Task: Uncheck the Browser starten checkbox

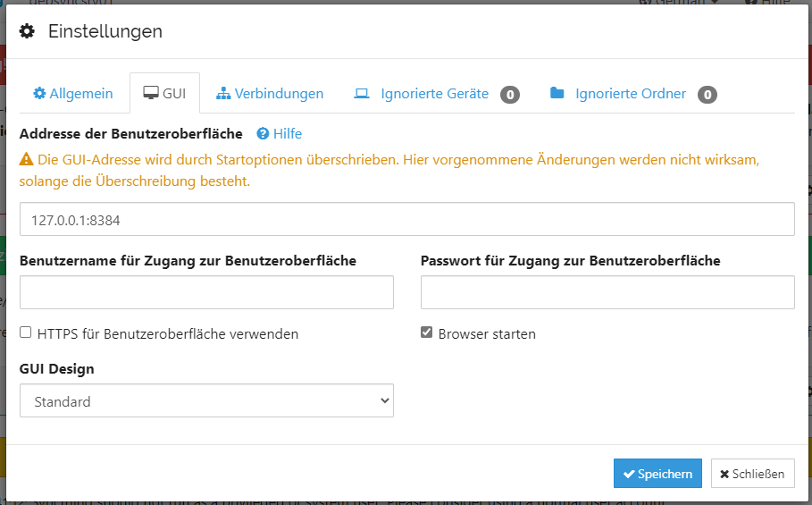Action: pos(427,332)
